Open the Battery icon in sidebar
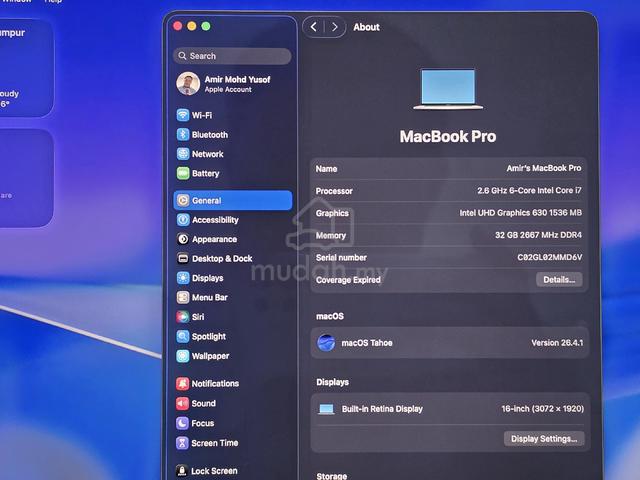 tap(182, 173)
